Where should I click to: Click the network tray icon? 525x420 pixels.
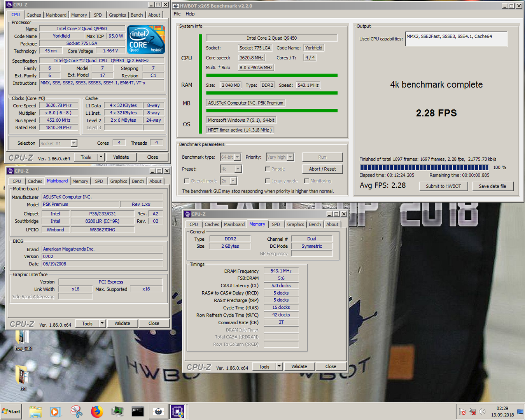[x=472, y=411]
